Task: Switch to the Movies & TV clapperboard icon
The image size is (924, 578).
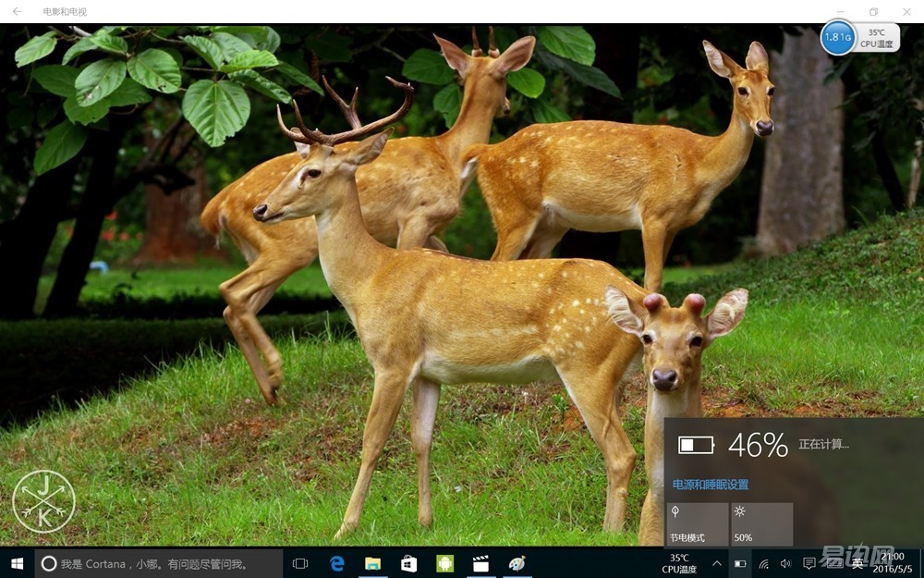Action: click(x=480, y=564)
